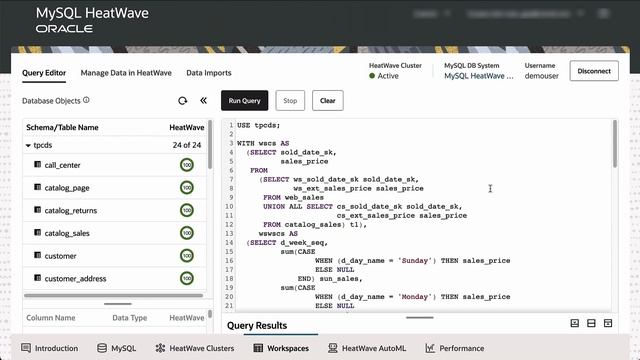Screen dimensions: 640x360
Task: Run the current query
Action: coord(244,100)
